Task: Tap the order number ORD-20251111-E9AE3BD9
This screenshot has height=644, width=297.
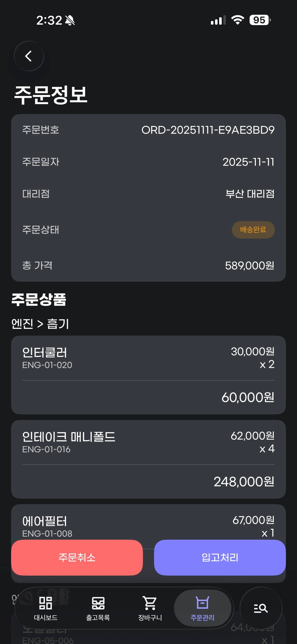Action: 208,130
